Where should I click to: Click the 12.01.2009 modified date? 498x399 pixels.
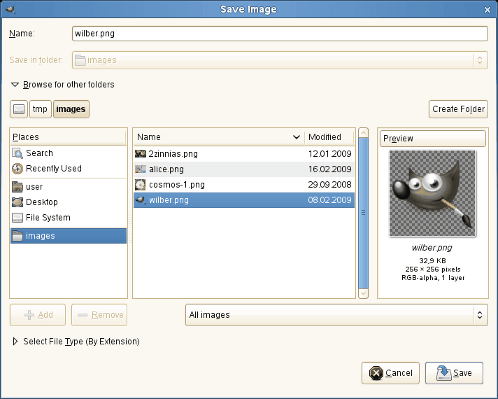330,154
